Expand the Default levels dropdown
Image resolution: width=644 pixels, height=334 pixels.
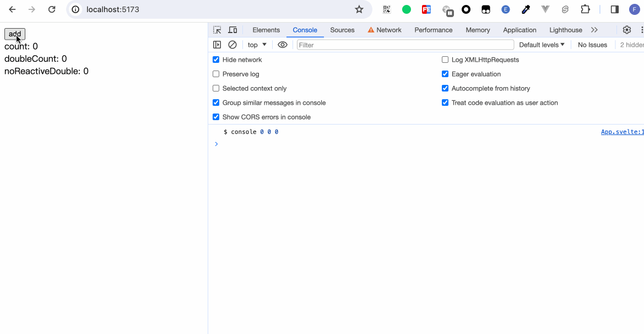(x=542, y=45)
